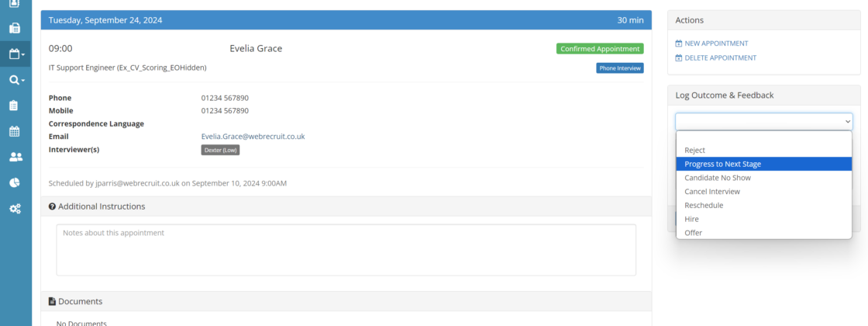Choose Progress to Next Stage option
The width and height of the screenshot is (868, 326).
tap(722, 164)
